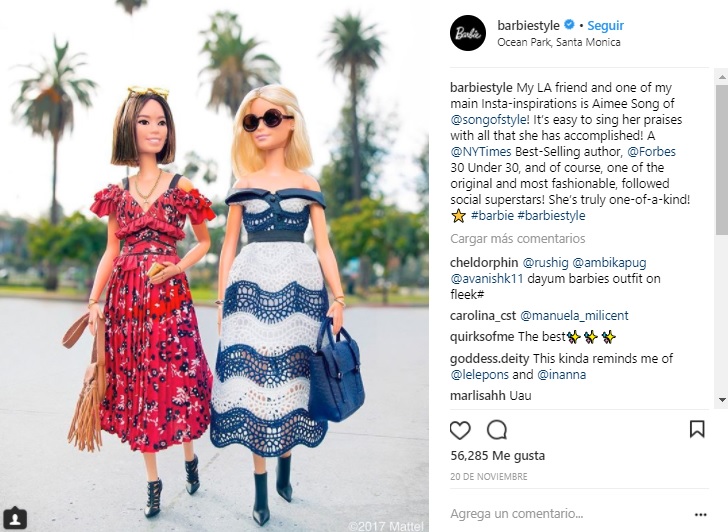Screen dimensions: 728x532
Task: Load more comments via Cargar más comentarios
Action: click(517, 239)
